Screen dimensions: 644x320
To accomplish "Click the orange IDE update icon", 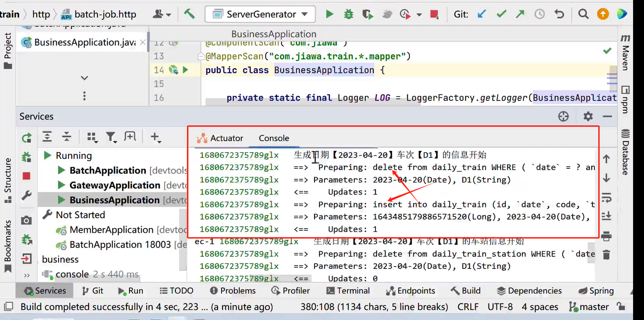I will click(x=603, y=14).
